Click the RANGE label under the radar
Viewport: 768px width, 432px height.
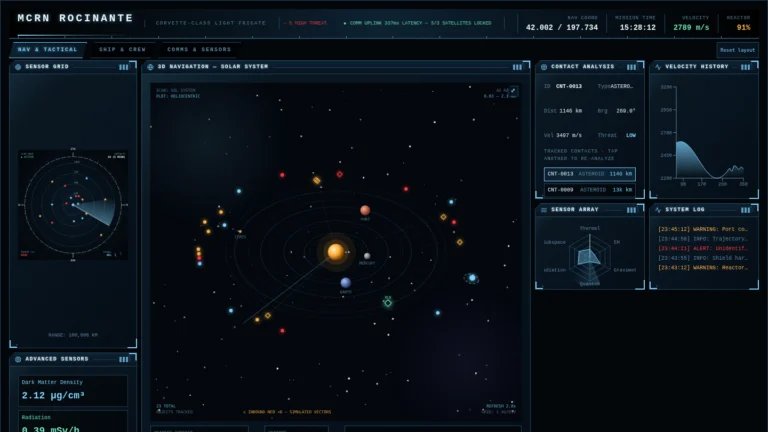click(x=73, y=335)
